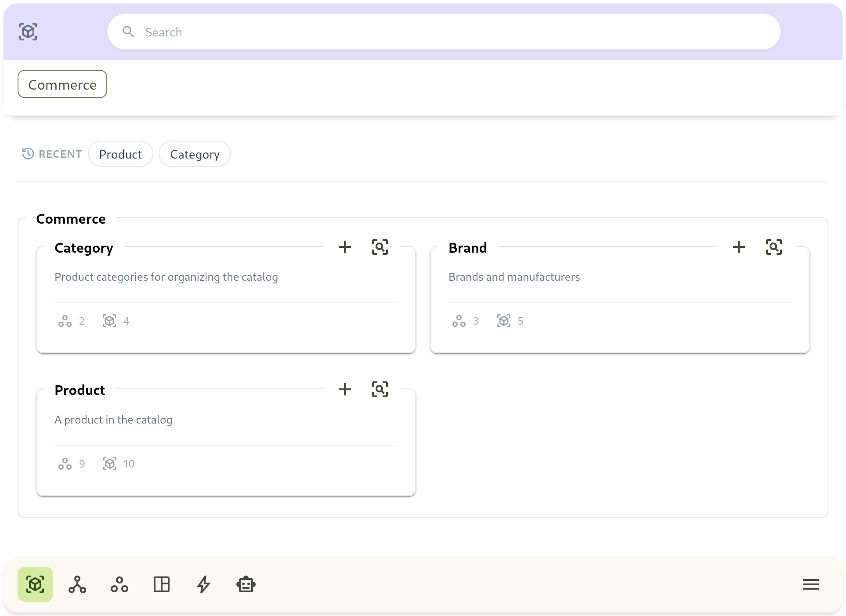Screen dimensions: 846x616
Task: Open the inspect icon on the Brand card
Action: click(x=774, y=247)
